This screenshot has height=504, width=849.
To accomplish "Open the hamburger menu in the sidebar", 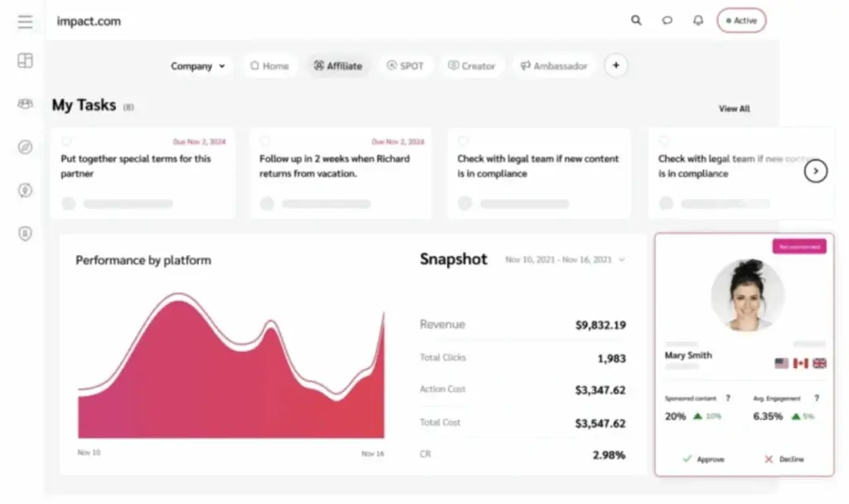I will [25, 22].
